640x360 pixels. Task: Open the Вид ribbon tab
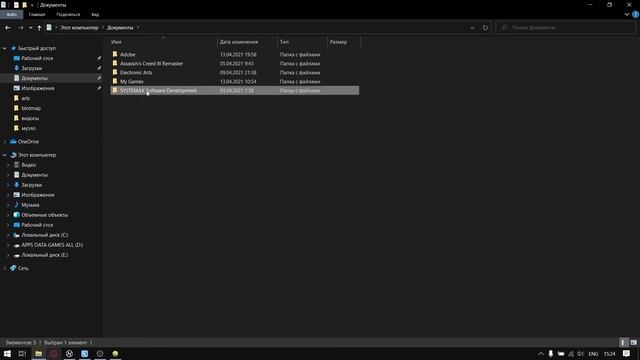(95, 14)
